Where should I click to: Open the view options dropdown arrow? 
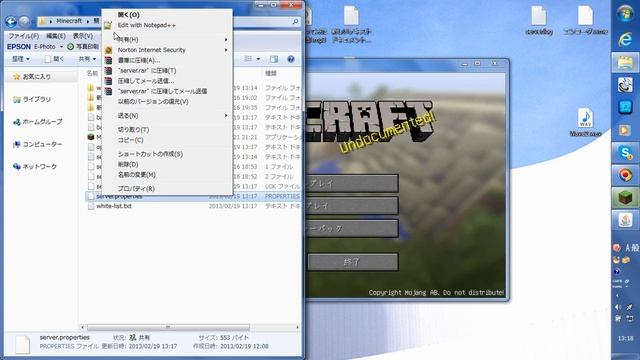tap(258, 59)
